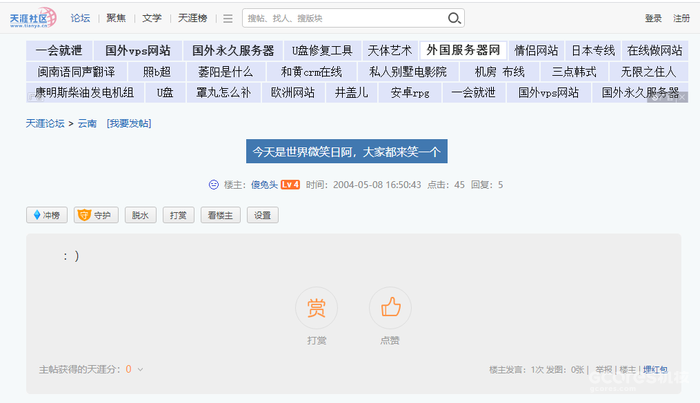The height and width of the screenshot is (403, 700).
Task: Open the 情侣网站 ad link
Action: pyautogui.click(x=536, y=50)
